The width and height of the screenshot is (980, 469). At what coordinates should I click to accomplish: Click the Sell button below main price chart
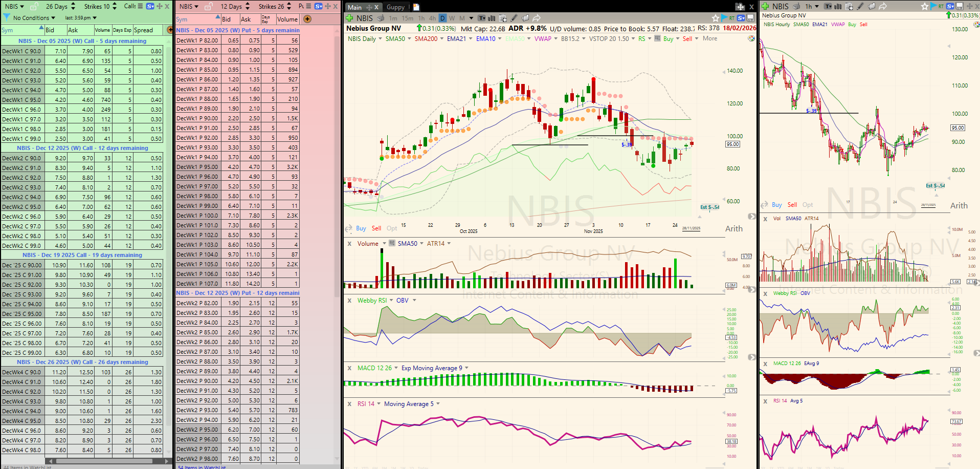pyautogui.click(x=376, y=228)
